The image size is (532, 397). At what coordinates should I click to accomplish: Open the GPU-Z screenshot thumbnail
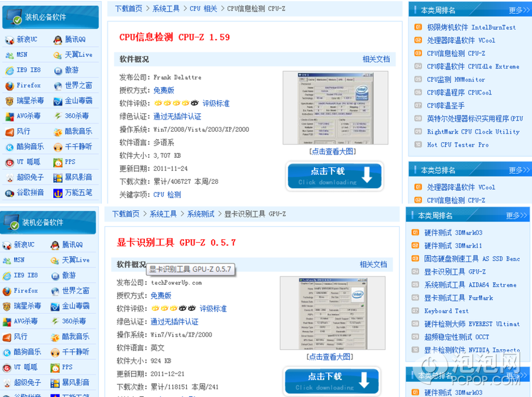tap(332, 313)
